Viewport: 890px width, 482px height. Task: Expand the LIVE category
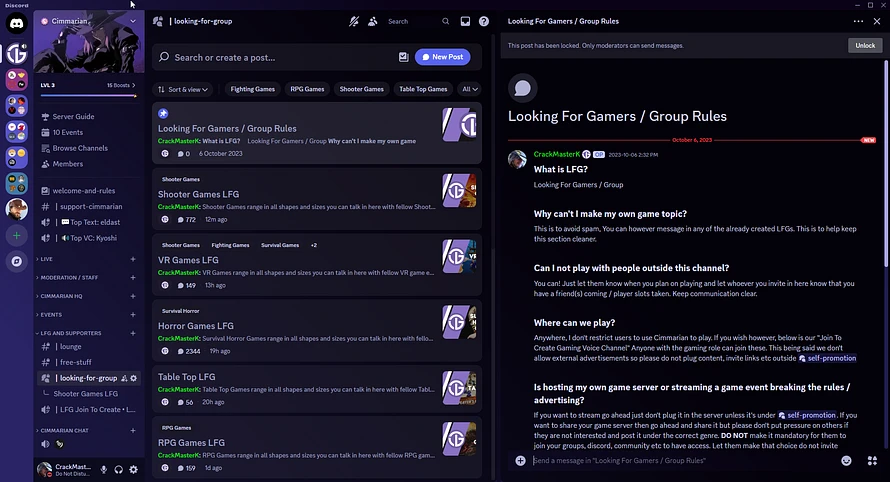[47, 259]
